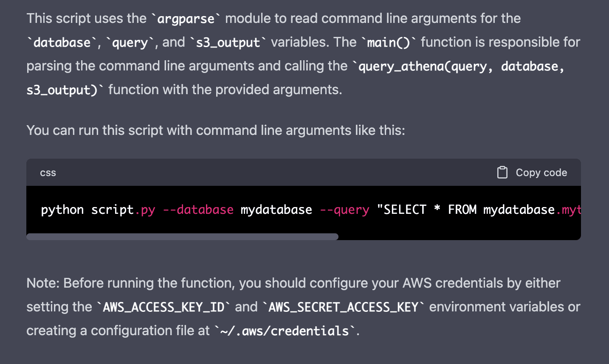Click the css language label
The height and width of the screenshot is (364, 609).
[x=48, y=173]
